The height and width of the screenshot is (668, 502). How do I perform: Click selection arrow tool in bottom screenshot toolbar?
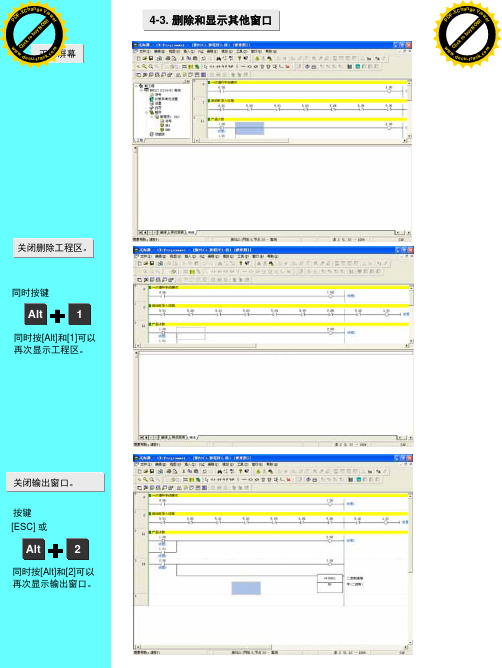click(x=207, y=479)
